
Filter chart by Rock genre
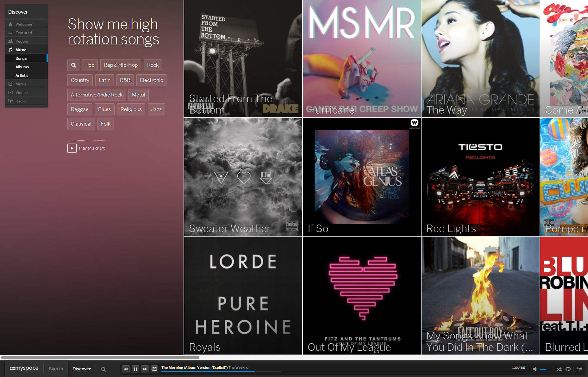[153, 65]
